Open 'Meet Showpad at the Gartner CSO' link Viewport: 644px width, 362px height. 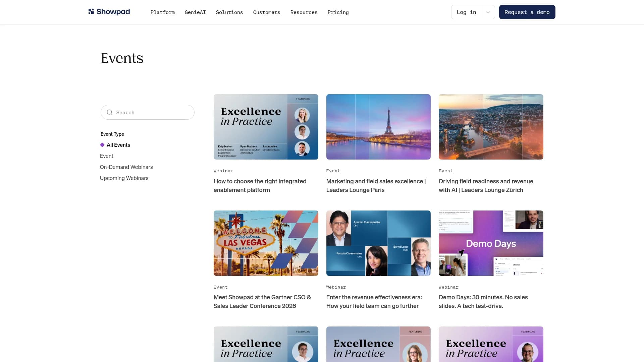(x=262, y=302)
